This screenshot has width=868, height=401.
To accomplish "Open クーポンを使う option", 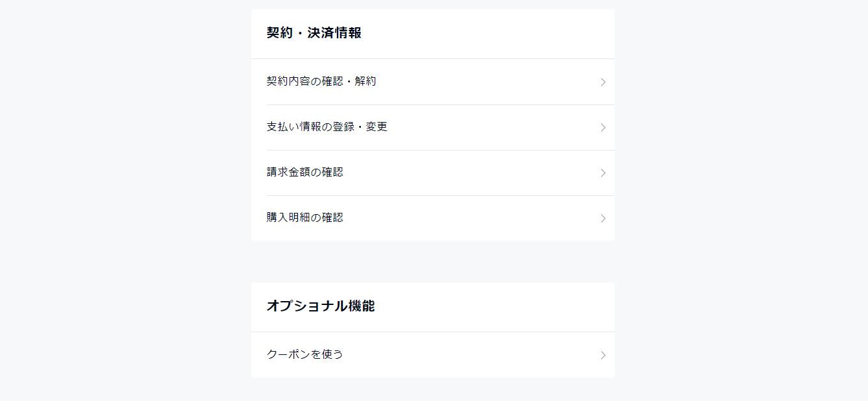I will [304, 355].
